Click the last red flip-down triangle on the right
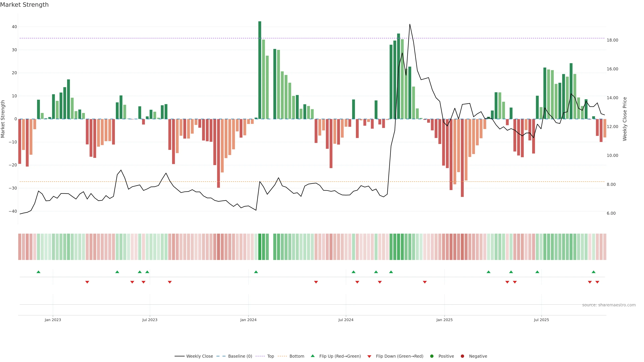 (x=597, y=282)
